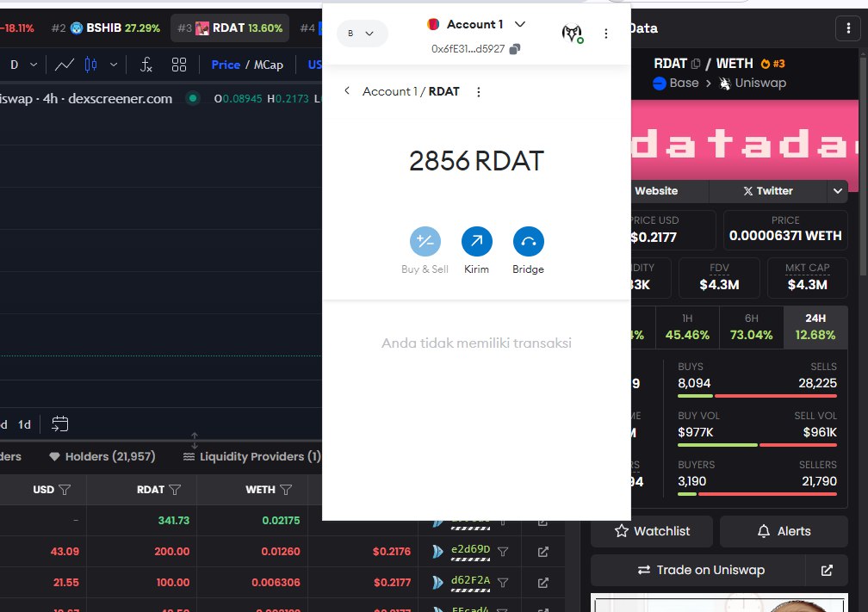
Task: Select candlestick chart icon
Action: tap(90, 65)
